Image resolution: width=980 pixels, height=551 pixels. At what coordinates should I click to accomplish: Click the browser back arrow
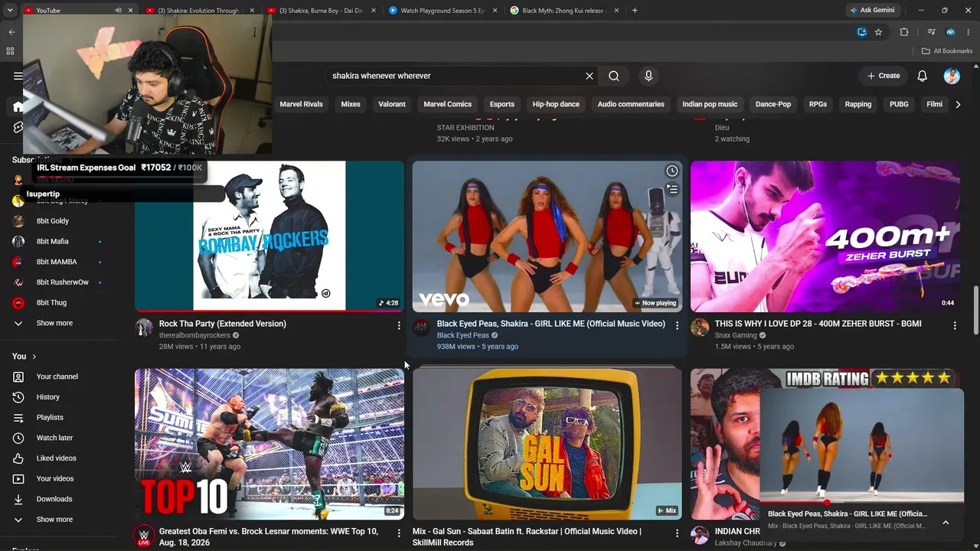(x=11, y=32)
